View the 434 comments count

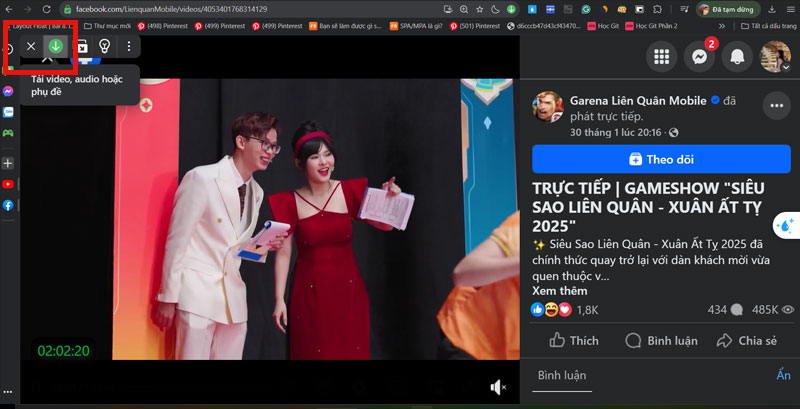tap(724, 310)
